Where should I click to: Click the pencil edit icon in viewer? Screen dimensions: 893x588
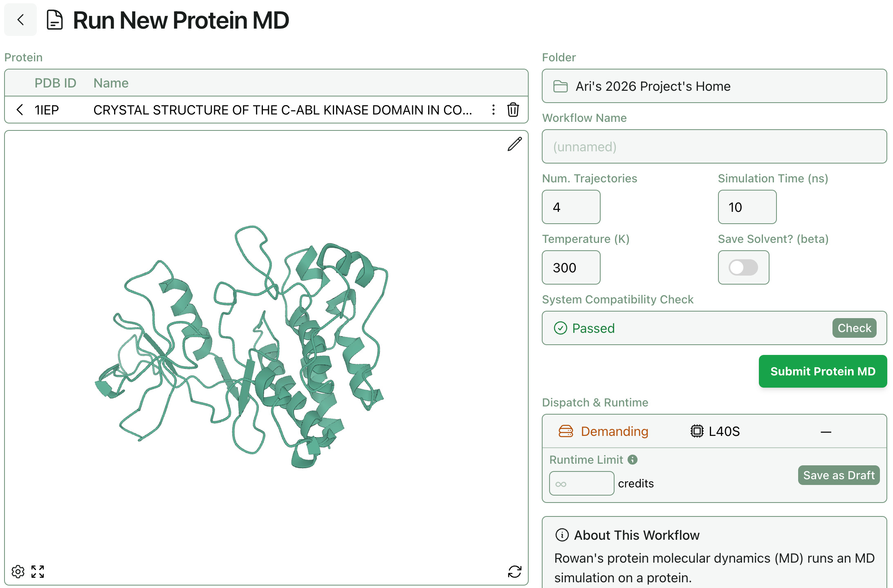coord(514,144)
